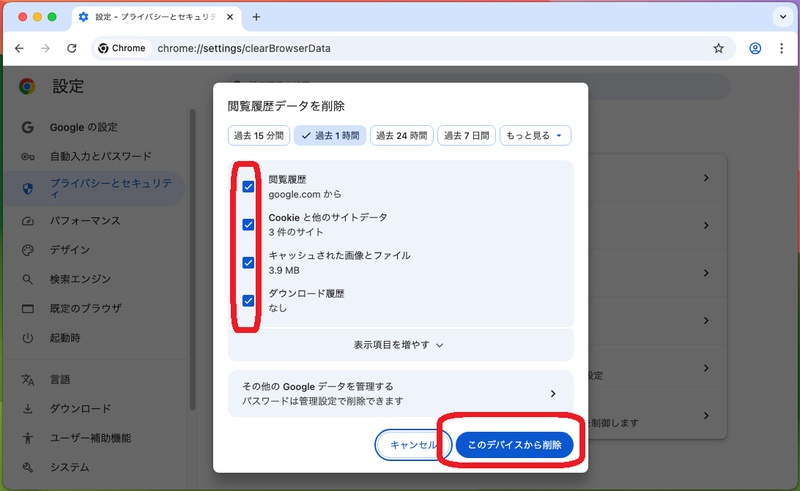Open その他の Google データを管理する
Viewport: 800px width, 491px height.
point(401,394)
